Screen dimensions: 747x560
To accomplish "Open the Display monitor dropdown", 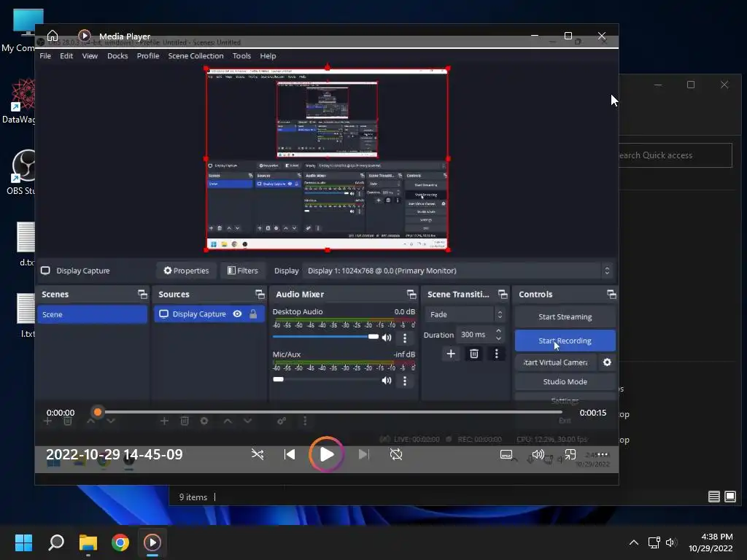I will tap(457, 271).
